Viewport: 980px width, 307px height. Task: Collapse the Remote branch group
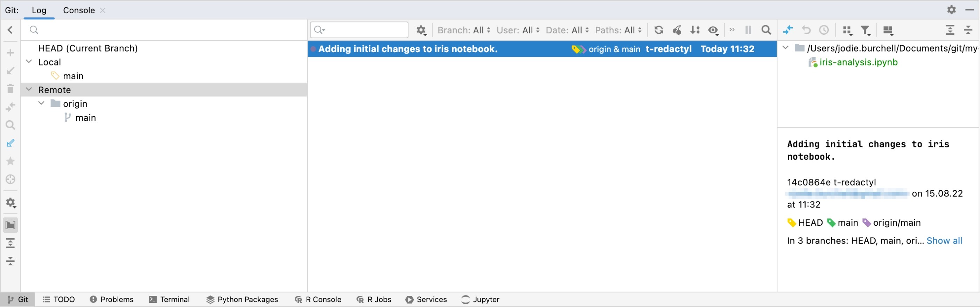pos(29,90)
